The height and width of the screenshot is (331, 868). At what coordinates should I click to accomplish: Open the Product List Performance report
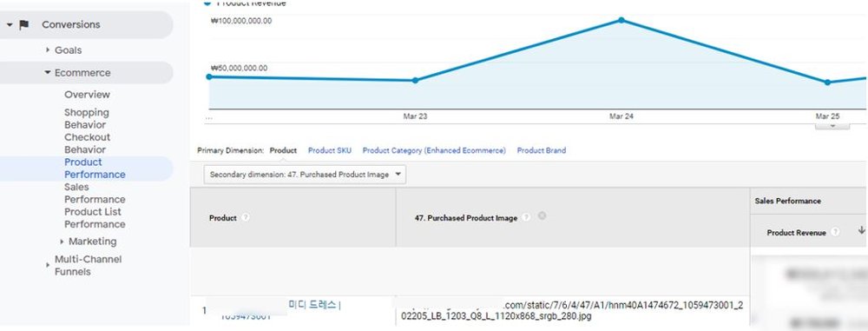pyautogui.click(x=95, y=218)
